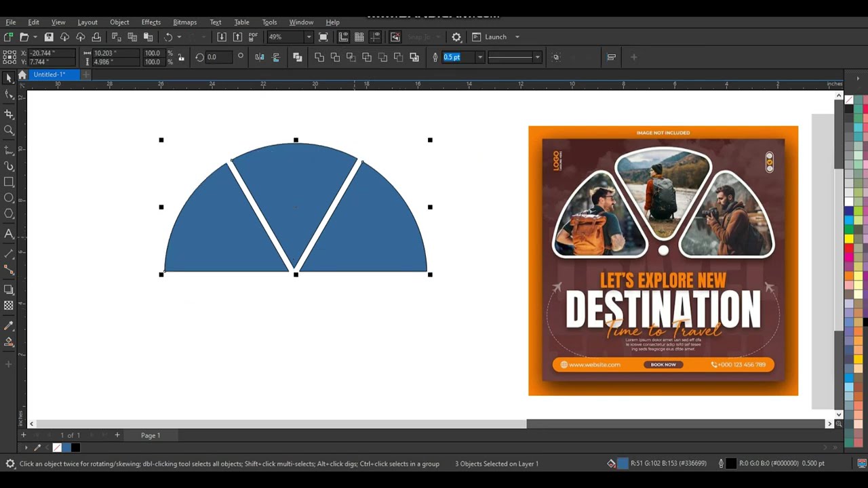Toggle the lock ratio padlock
The image size is (868, 488).
pyautogui.click(x=181, y=58)
